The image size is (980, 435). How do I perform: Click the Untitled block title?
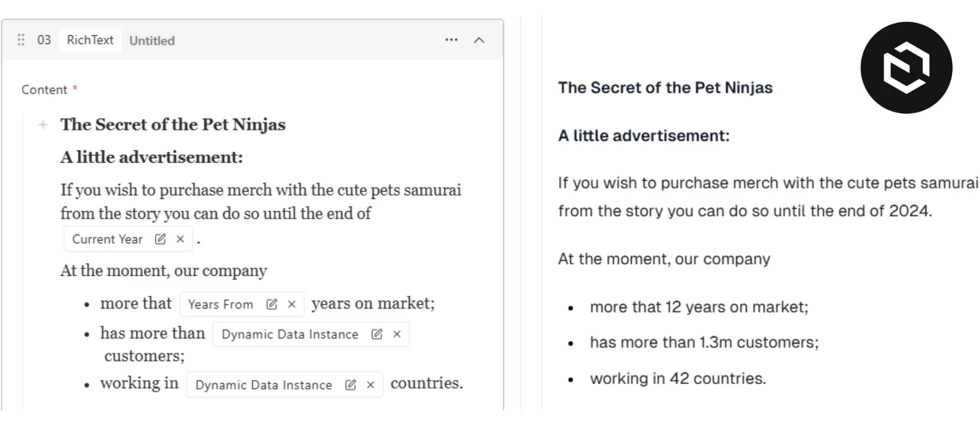coord(152,41)
